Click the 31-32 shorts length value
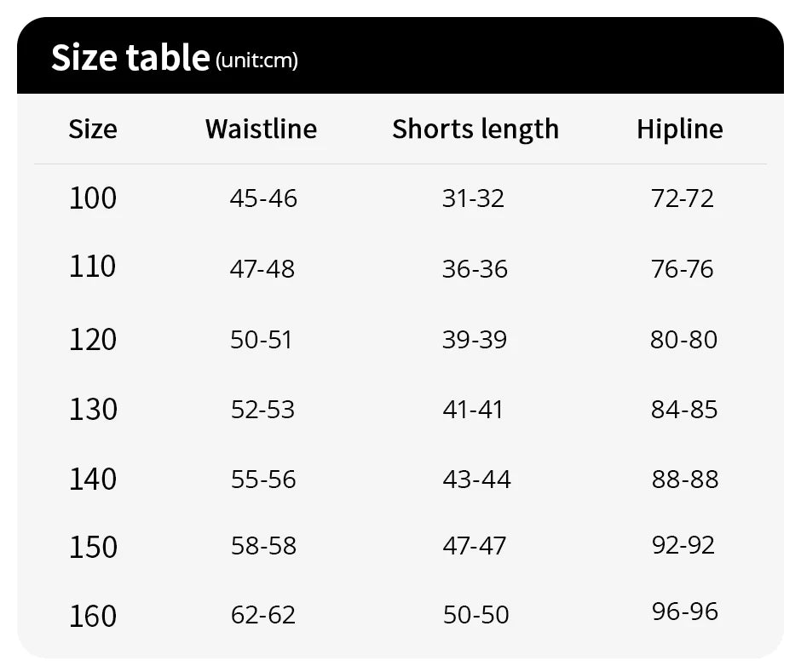Image resolution: width=801 pixels, height=672 pixels. (x=473, y=198)
